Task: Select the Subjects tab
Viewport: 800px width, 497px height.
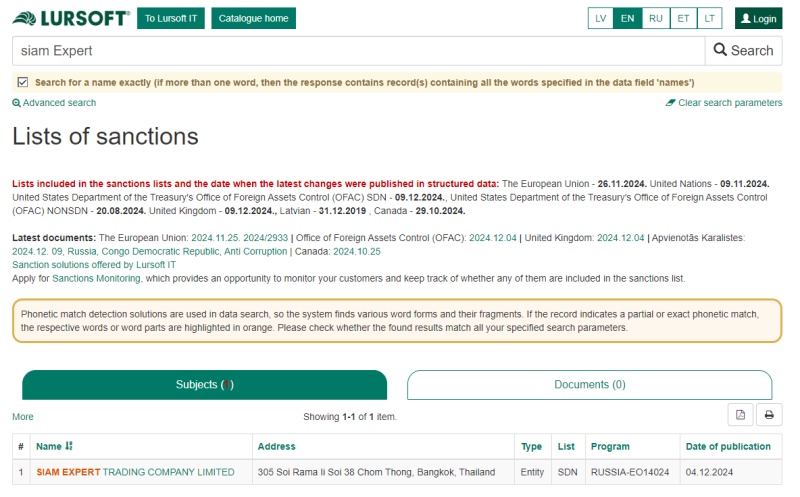Action: (x=204, y=385)
